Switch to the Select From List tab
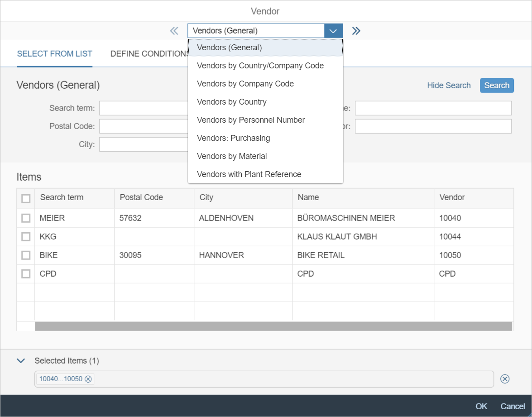 click(54, 54)
